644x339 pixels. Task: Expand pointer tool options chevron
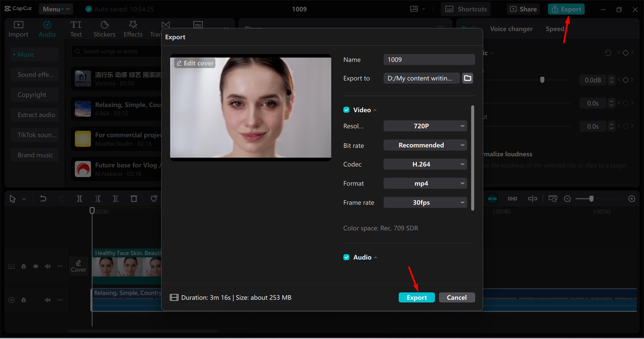pyautogui.click(x=24, y=199)
